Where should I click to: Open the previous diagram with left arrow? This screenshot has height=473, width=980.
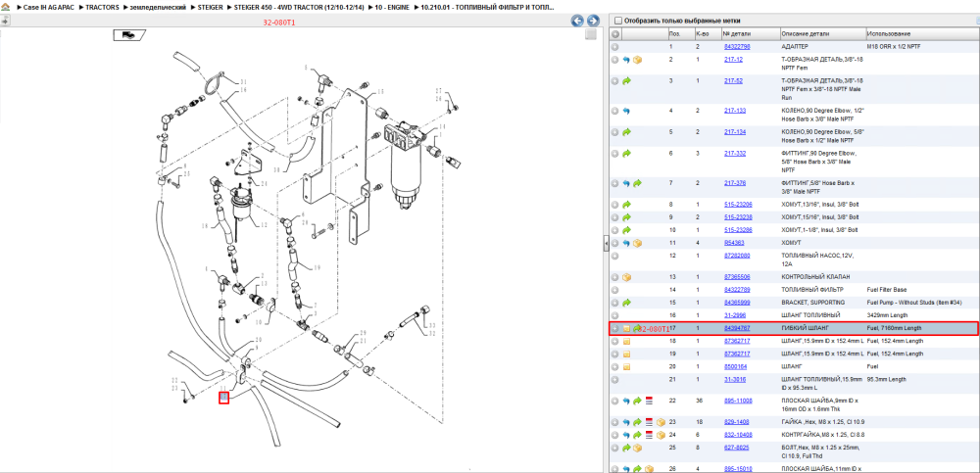click(577, 21)
